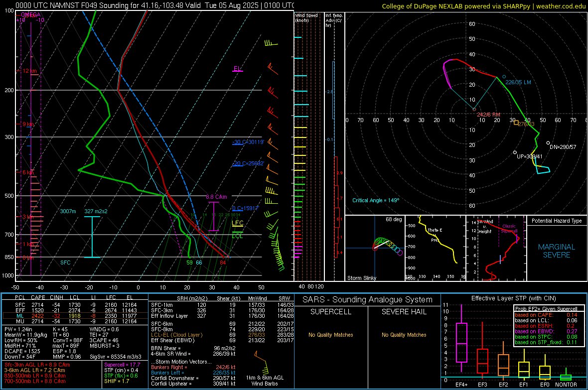The image size is (588, 390).
Task: Click the "Corfidi Downshear = 290/57 kt" line
Action: pos(193,379)
